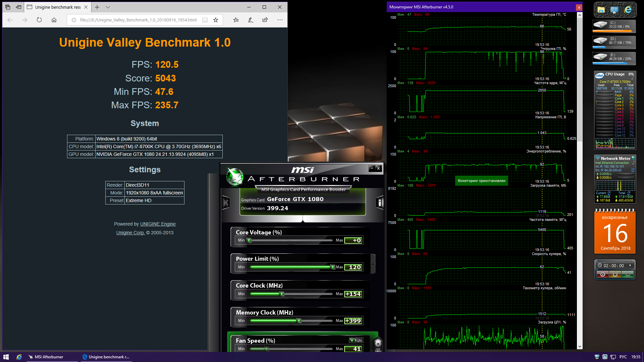Expand the Power Limit side arrow
644x362 pixels.
click(x=373, y=264)
